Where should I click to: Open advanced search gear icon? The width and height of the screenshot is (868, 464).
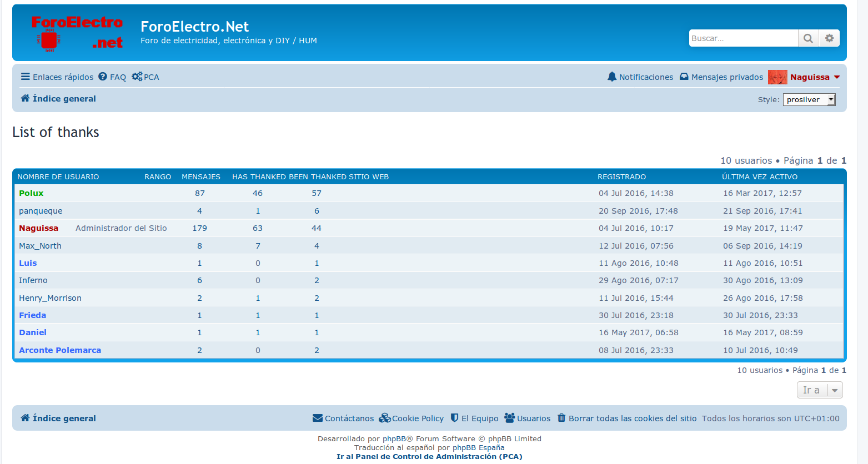829,38
